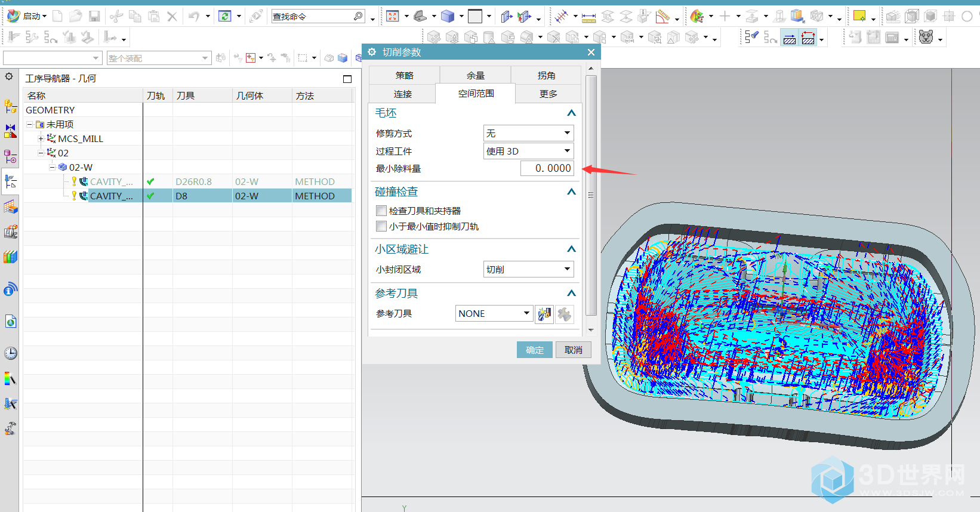Open Web Browser icon in resource bar
The width and height of the screenshot is (980, 512).
[x=10, y=322]
